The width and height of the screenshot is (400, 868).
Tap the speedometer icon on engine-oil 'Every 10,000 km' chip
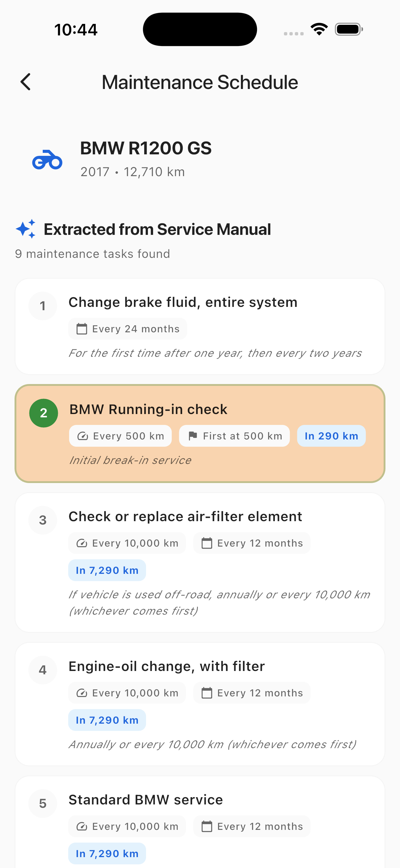[82, 693]
